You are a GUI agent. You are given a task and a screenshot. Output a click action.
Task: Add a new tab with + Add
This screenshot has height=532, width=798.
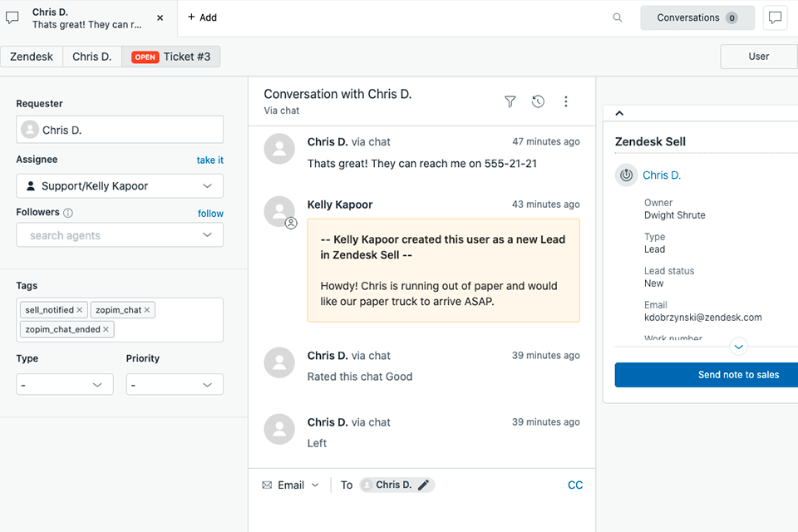[x=202, y=17]
